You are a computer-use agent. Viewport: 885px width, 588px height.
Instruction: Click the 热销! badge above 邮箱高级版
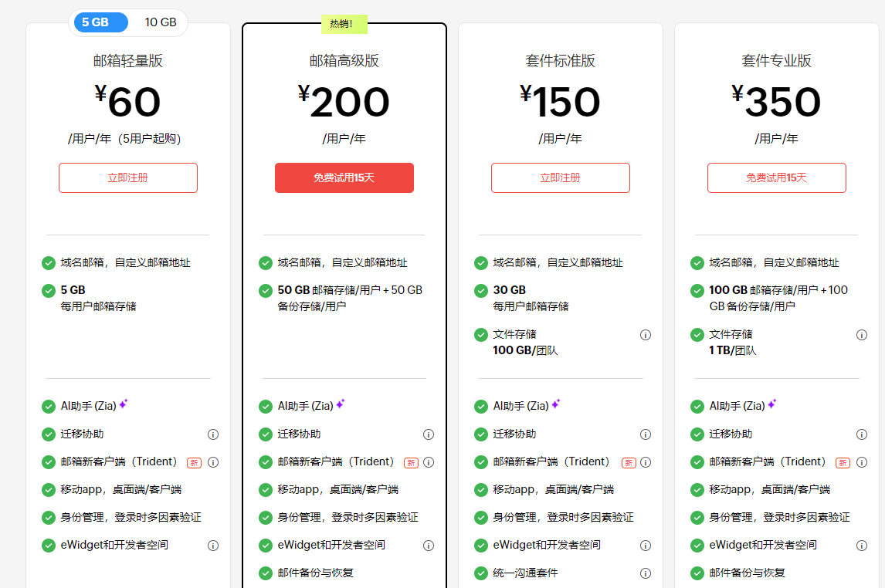point(344,22)
